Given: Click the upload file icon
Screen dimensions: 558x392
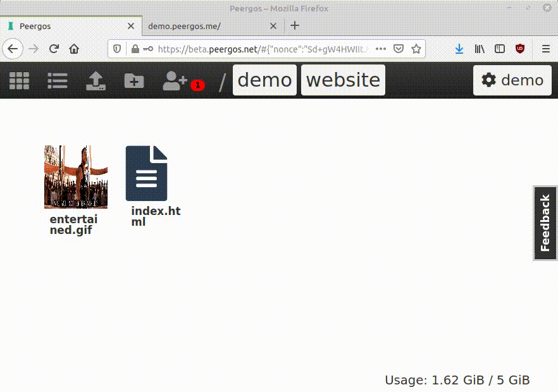Looking at the screenshot, I should [96, 80].
